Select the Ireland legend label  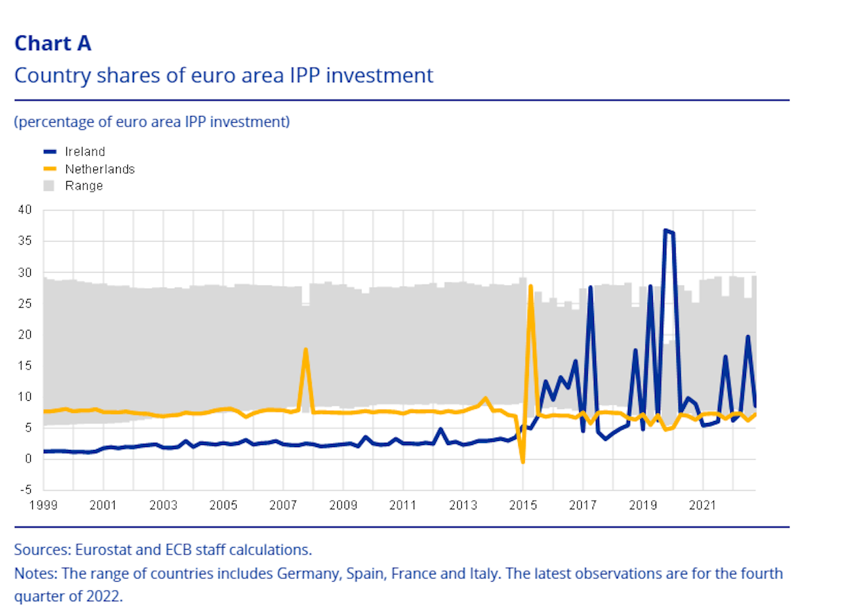pyautogui.click(x=85, y=152)
